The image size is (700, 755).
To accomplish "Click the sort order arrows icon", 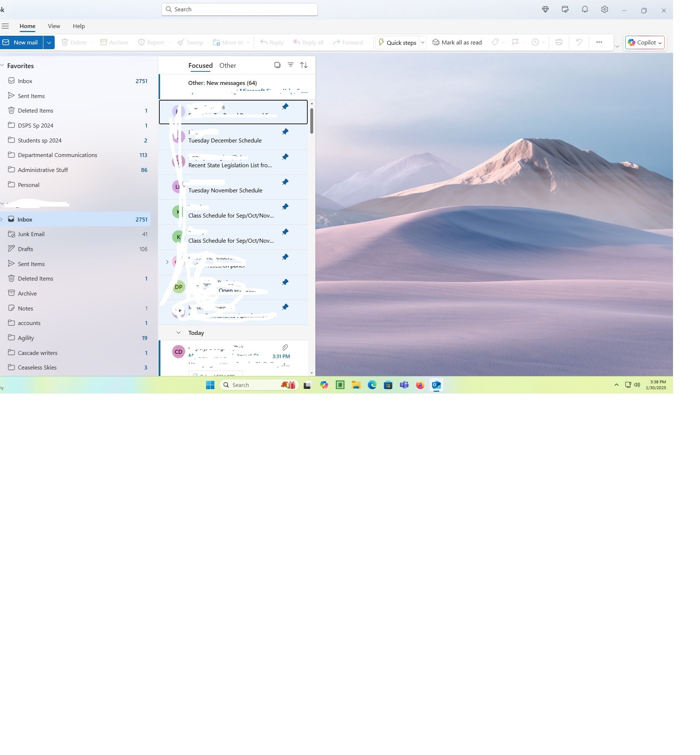I will tap(304, 65).
